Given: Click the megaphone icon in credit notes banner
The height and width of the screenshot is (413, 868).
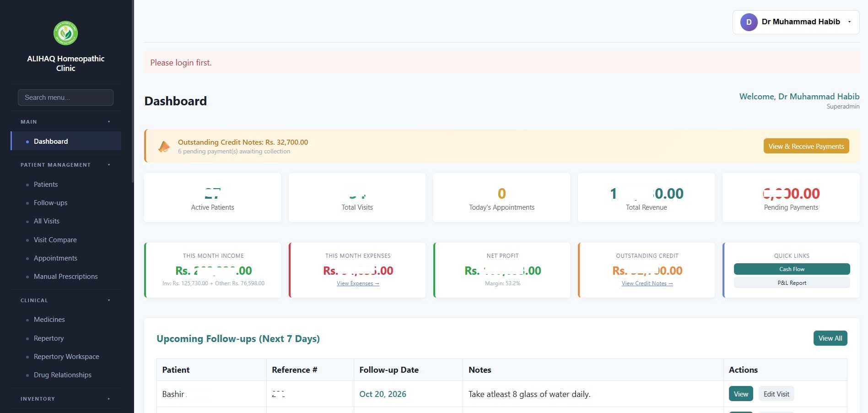Looking at the screenshot, I should [164, 147].
